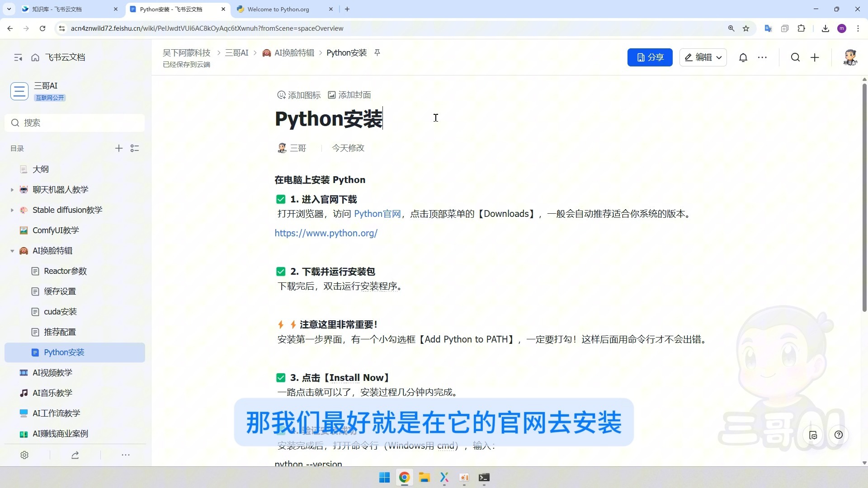
Task: Click the 添加封面 button
Action: (349, 95)
